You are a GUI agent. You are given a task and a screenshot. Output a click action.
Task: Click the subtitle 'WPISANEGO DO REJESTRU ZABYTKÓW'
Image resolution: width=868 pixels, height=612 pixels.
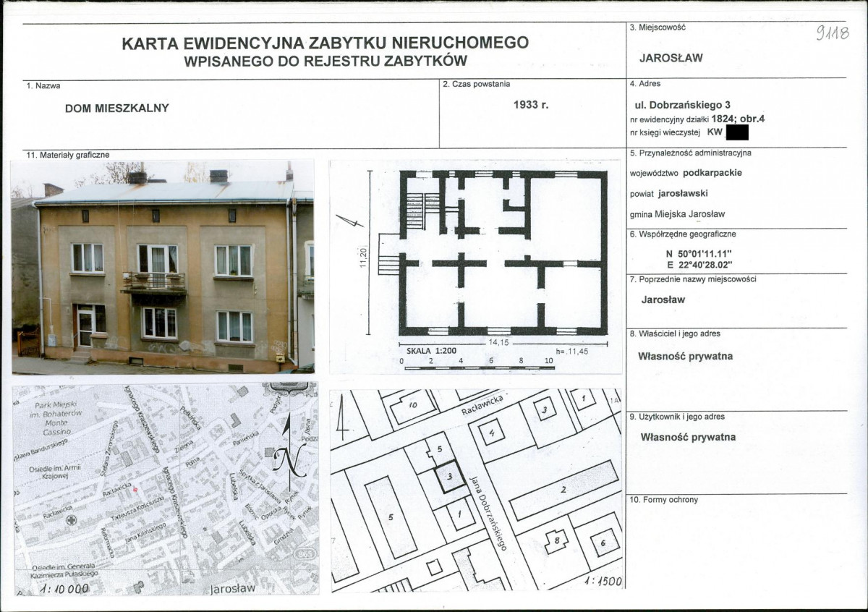tap(325, 61)
